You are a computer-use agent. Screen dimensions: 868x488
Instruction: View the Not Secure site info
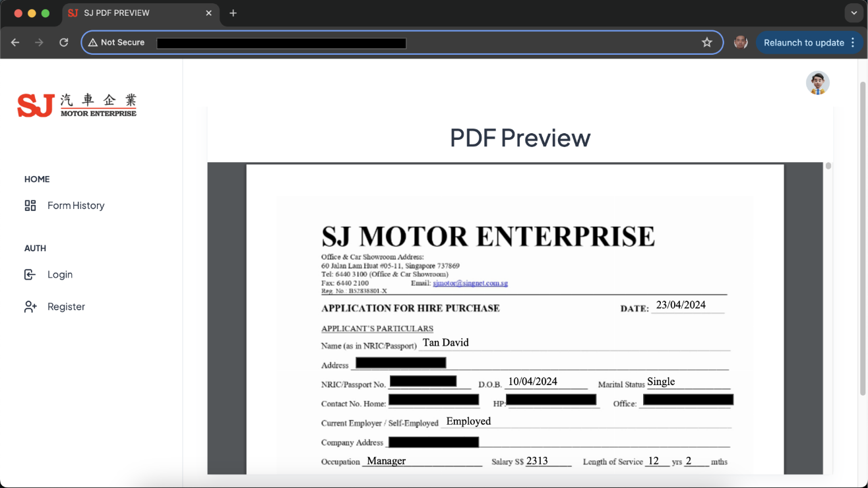(x=117, y=43)
